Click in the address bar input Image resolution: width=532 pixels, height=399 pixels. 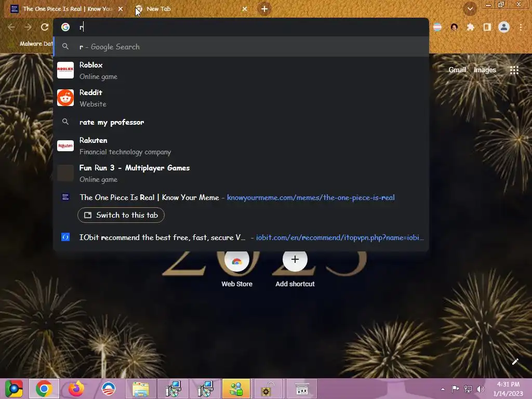(x=251, y=27)
